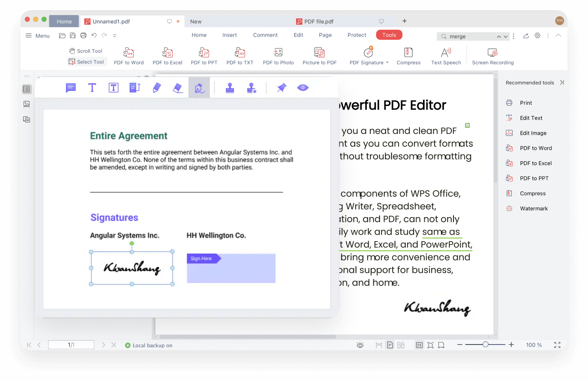Open the Protect ribbon tab
The image size is (588, 381).
[x=357, y=35]
